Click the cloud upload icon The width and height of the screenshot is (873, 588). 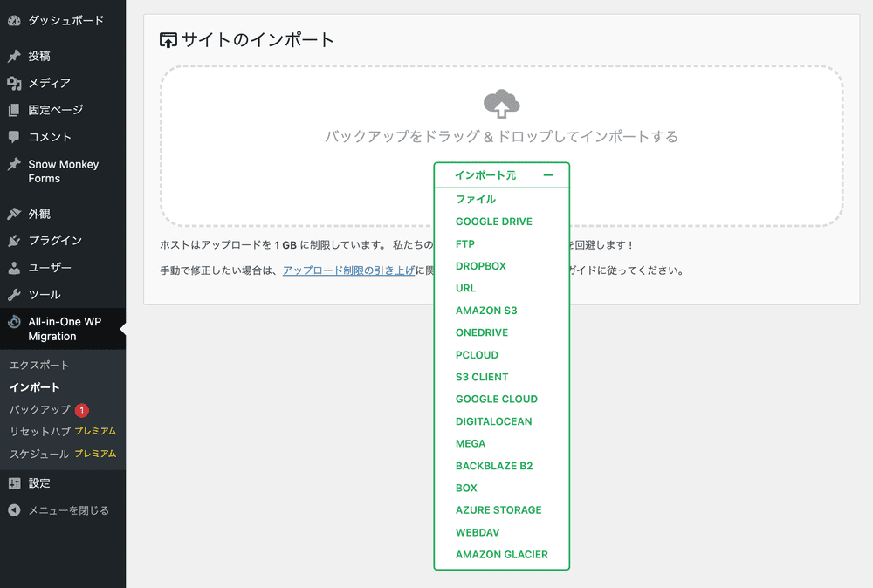500,103
